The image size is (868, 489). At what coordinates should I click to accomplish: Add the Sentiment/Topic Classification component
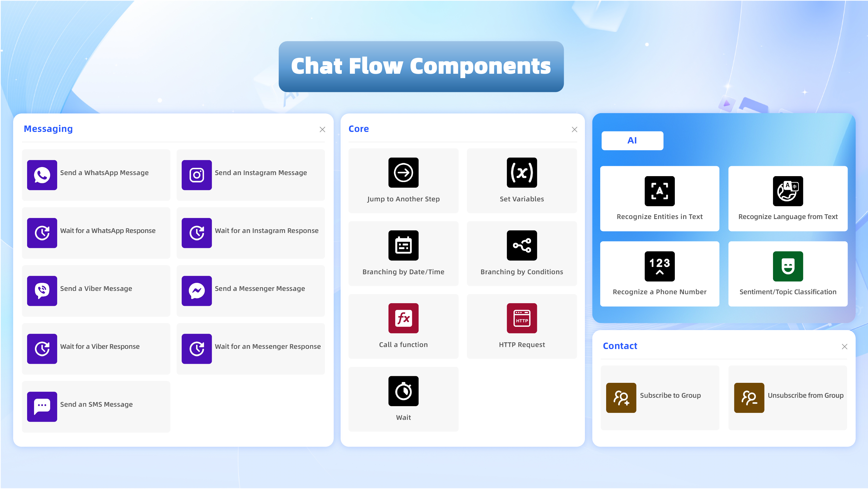788,274
